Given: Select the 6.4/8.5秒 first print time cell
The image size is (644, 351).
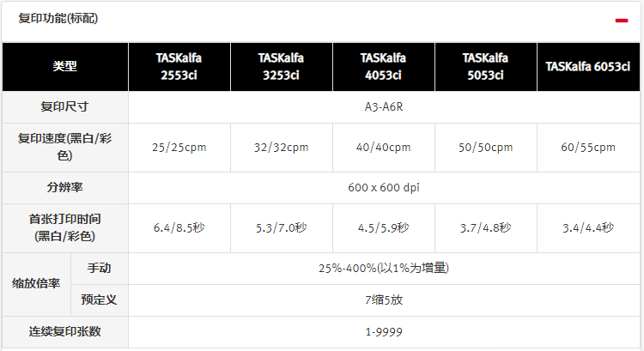Looking at the screenshot, I should coord(179,227).
